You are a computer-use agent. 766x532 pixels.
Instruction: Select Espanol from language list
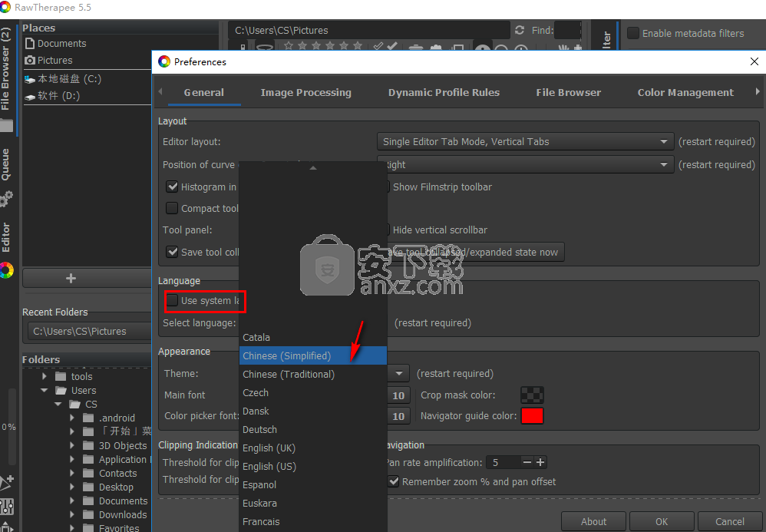pos(313,484)
